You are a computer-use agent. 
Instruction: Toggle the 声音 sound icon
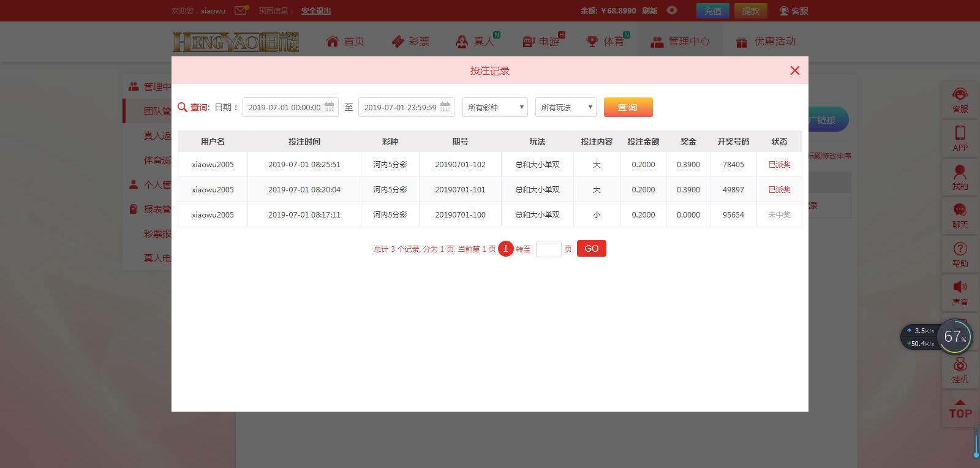pos(960,293)
